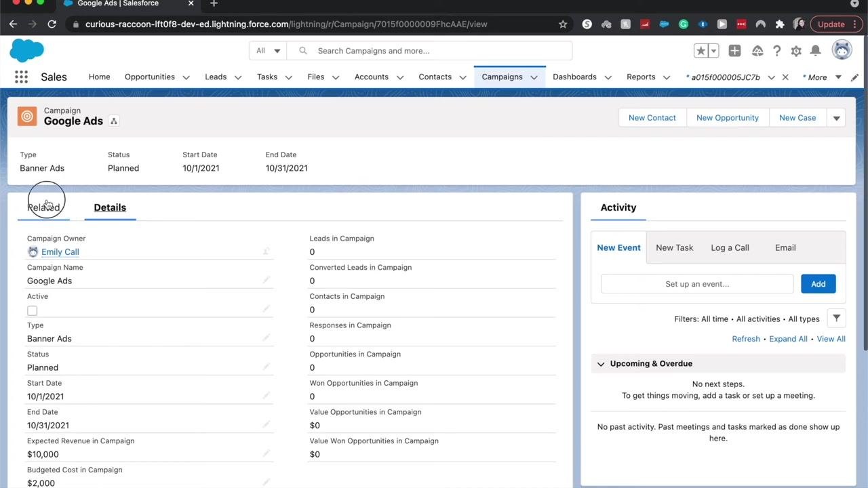Open the user profile avatar
The height and width of the screenshot is (488, 868).
click(x=842, y=50)
